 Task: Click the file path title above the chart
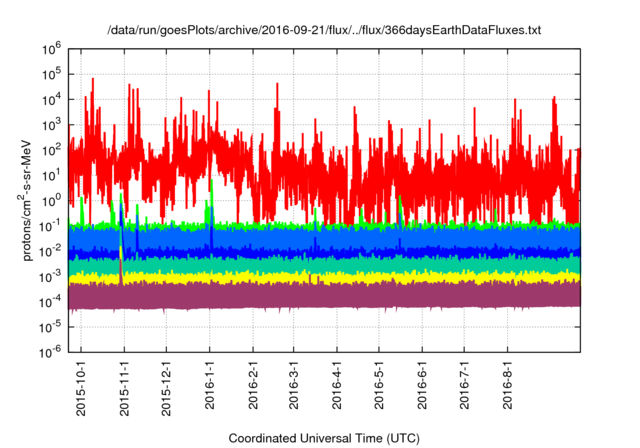pos(324,30)
